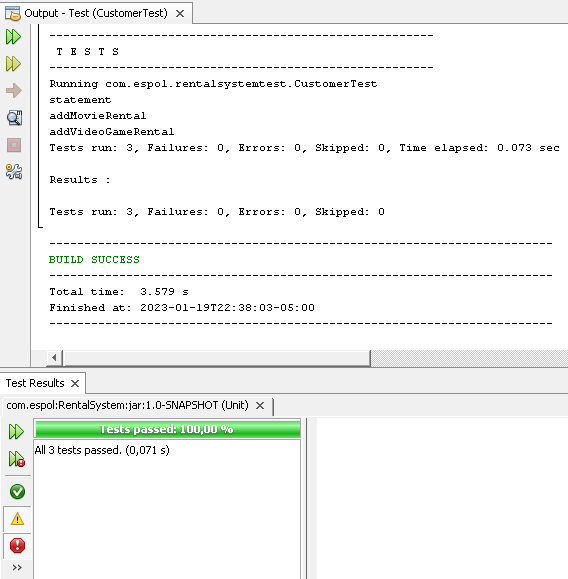Click Re-run with different parameters yellow arrows
The image size is (568, 579).
point(14,64)
